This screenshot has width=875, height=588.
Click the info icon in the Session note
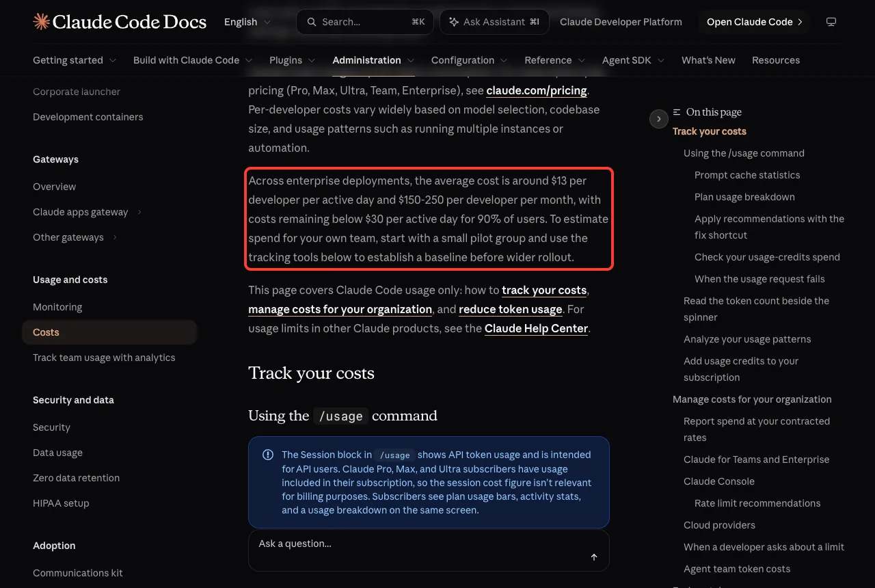pos(268,455)
